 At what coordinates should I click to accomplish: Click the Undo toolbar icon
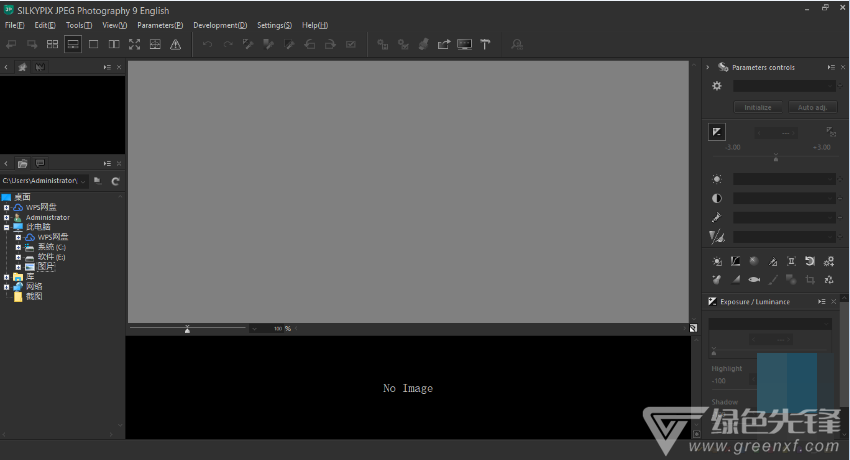tap(207, 44)
